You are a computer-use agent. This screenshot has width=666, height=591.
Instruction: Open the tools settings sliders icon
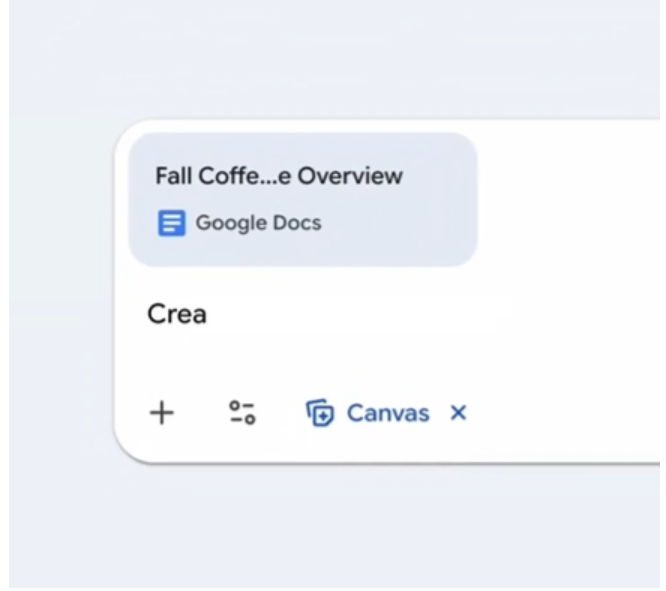(x=242, y=413)
